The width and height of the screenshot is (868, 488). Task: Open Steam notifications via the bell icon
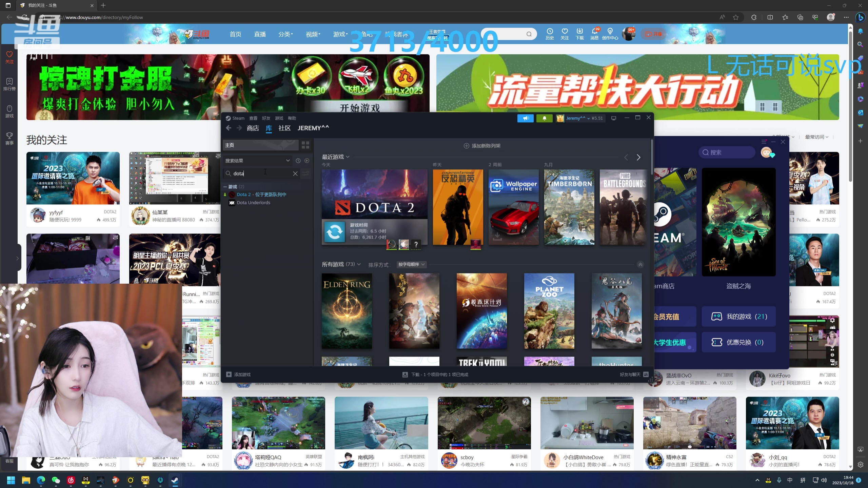(x=544, y=118)
